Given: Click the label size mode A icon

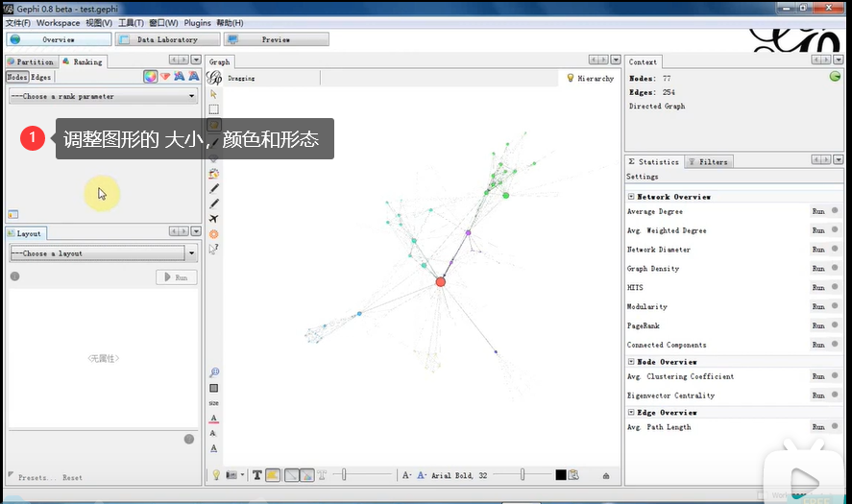Looking at the screenshot, I should 406,475.
